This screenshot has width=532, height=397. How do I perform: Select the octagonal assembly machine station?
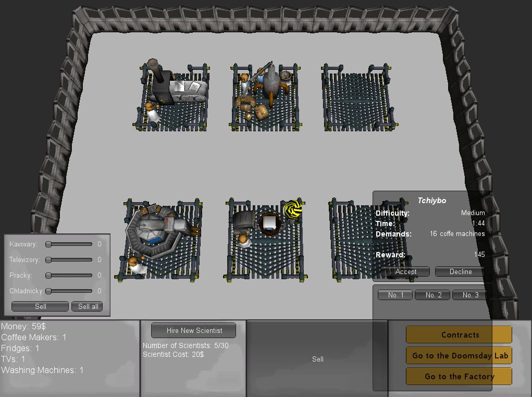159,239
